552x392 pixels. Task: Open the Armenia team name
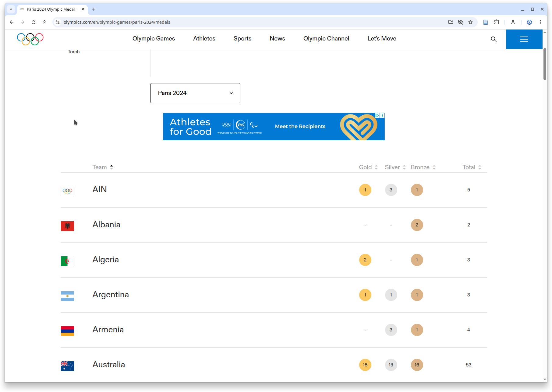[108, 329]
